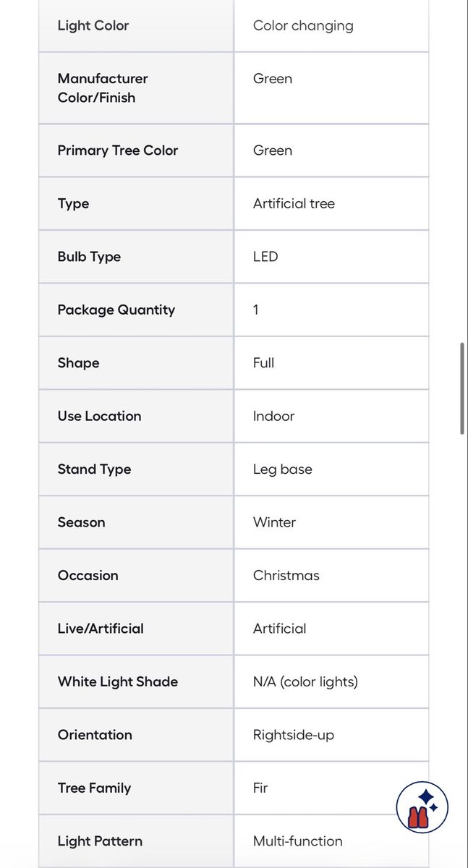Tap the Bulb Type row label
Screen dimensions: 468x868
pos(89,257)
